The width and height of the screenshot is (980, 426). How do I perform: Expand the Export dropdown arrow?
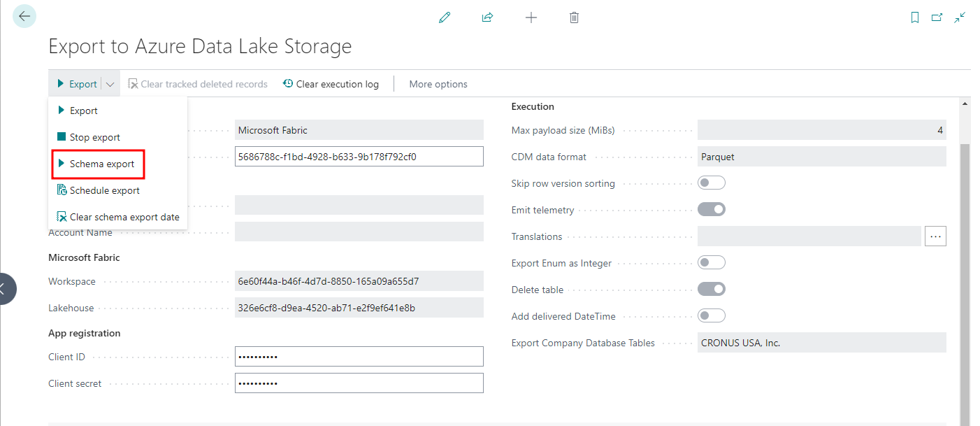coord(110,84)
